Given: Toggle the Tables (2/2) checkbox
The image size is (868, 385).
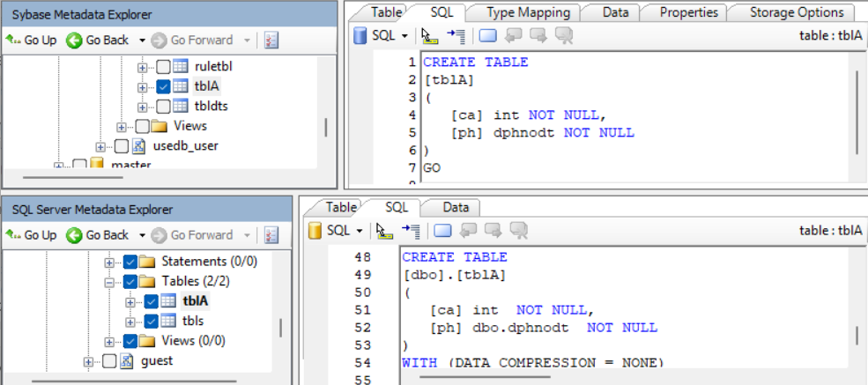Looking at the screenshot, I should click(x=130, y=282).
